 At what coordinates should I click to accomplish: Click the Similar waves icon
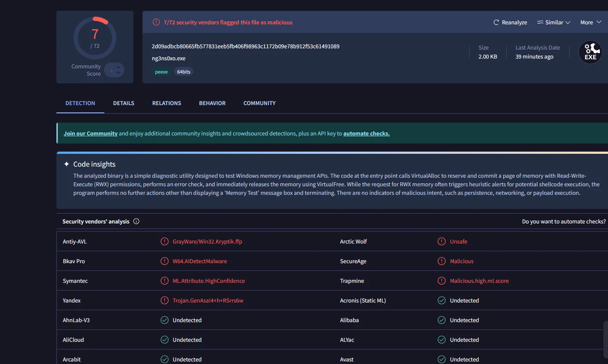pyautogui.click(x=540, y=22)
